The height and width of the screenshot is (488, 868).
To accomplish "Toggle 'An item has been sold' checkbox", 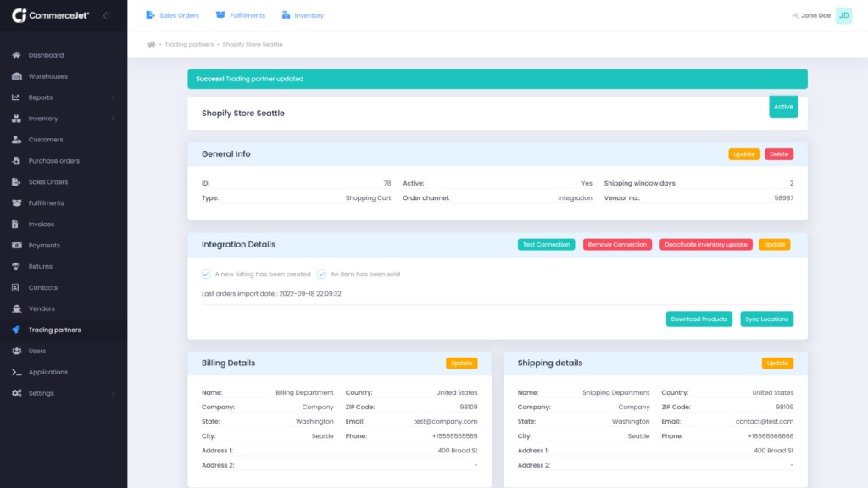I will (x=321, y=274).
